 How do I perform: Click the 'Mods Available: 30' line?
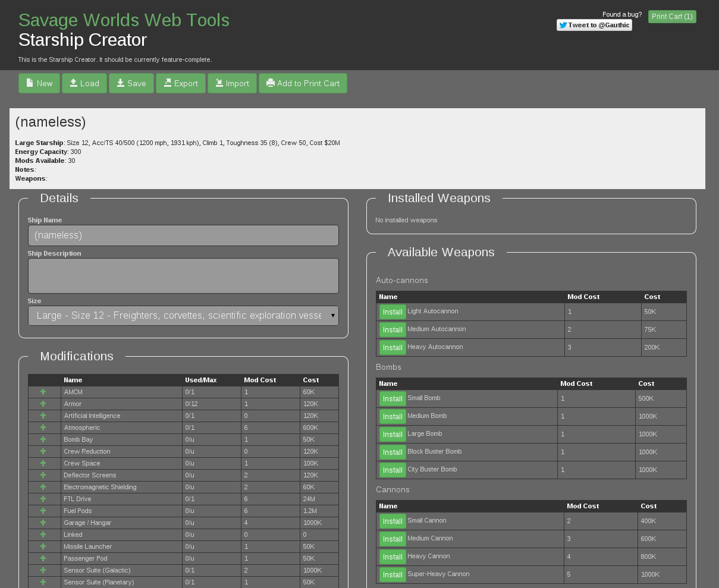(x=45, y=161)
